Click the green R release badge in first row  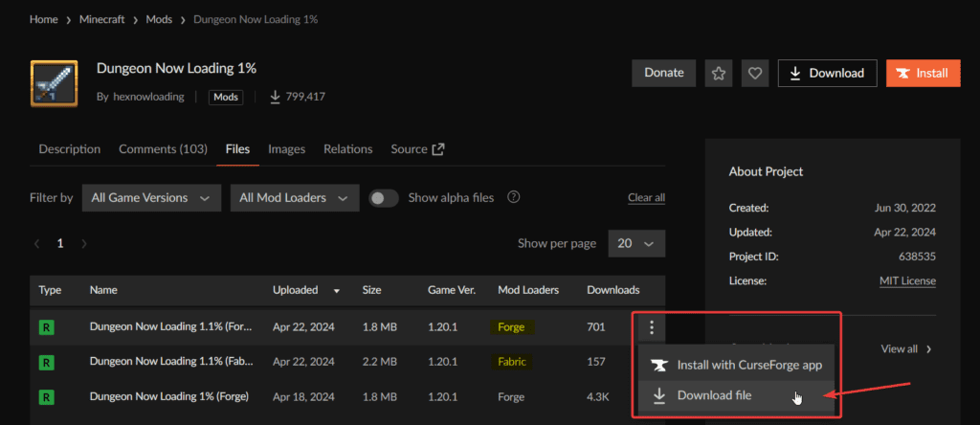45,327
